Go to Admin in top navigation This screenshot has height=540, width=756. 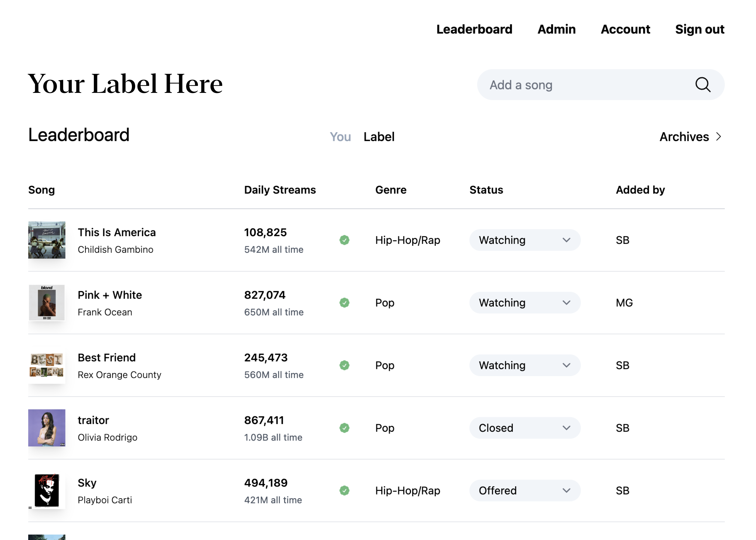pyautogui.click(x=556, y=29)
